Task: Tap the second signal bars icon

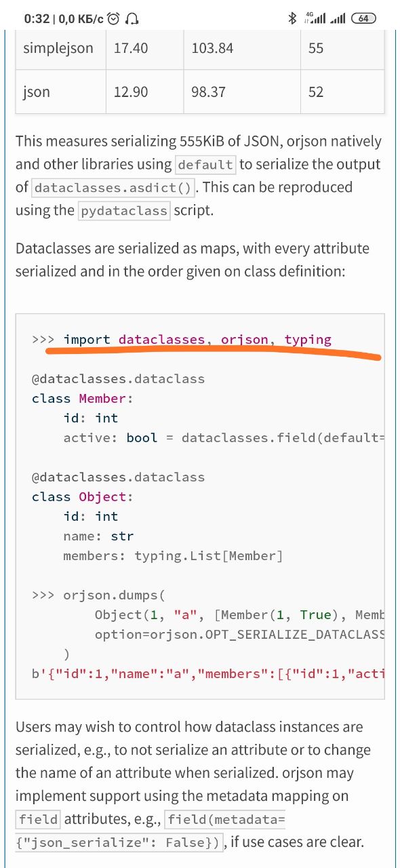Action: (x=338, y=18)
